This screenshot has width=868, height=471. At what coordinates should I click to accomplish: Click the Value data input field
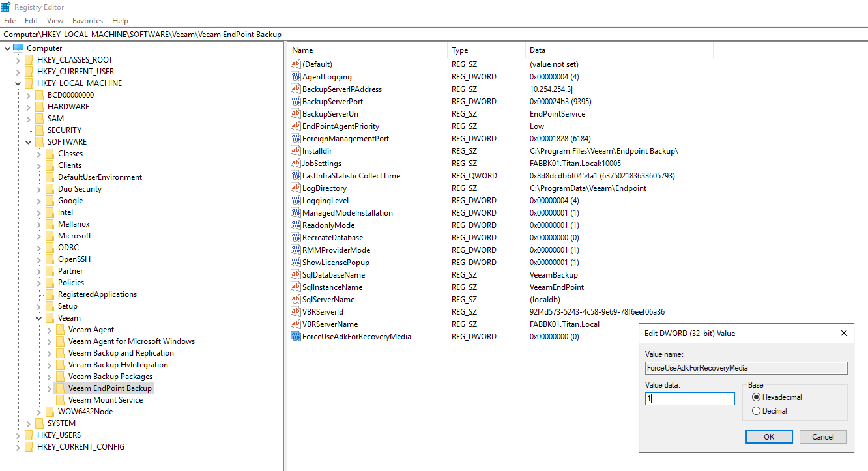(x=690, y=399)
